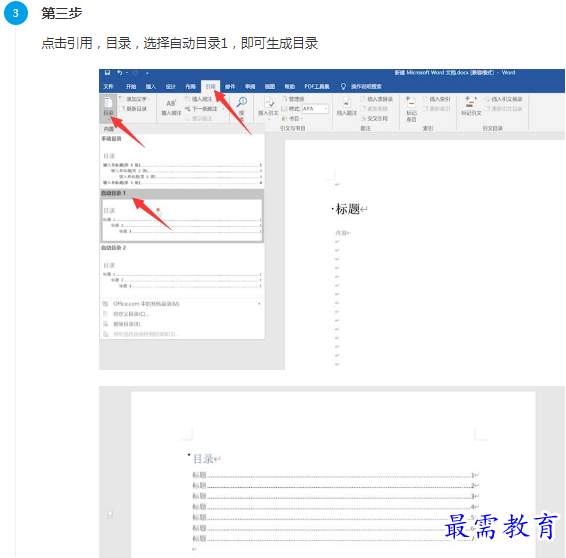This screenshot has height=558, width=566.
Task: Click the 标题 TOC entry for page 2
Action: pyautogui.click(x=335, y=486)
